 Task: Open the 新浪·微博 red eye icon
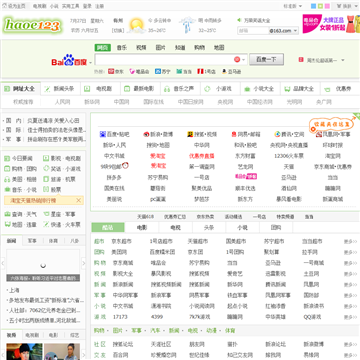(146, 134)
